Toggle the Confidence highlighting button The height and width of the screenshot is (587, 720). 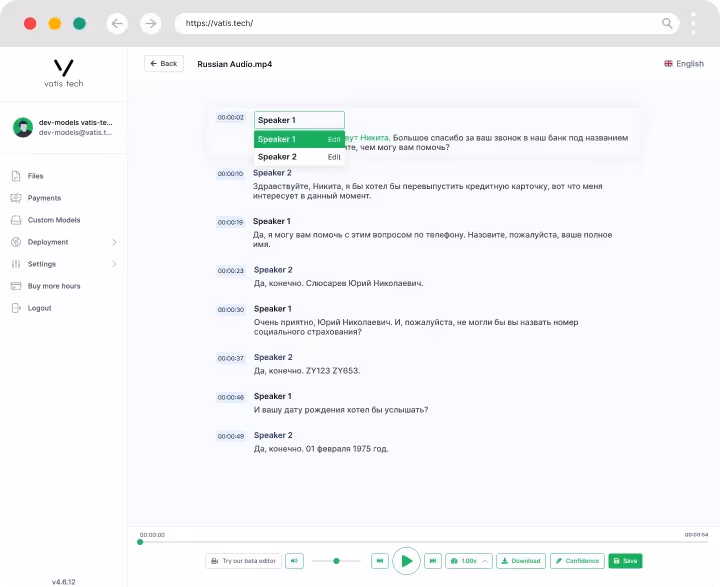577,561
